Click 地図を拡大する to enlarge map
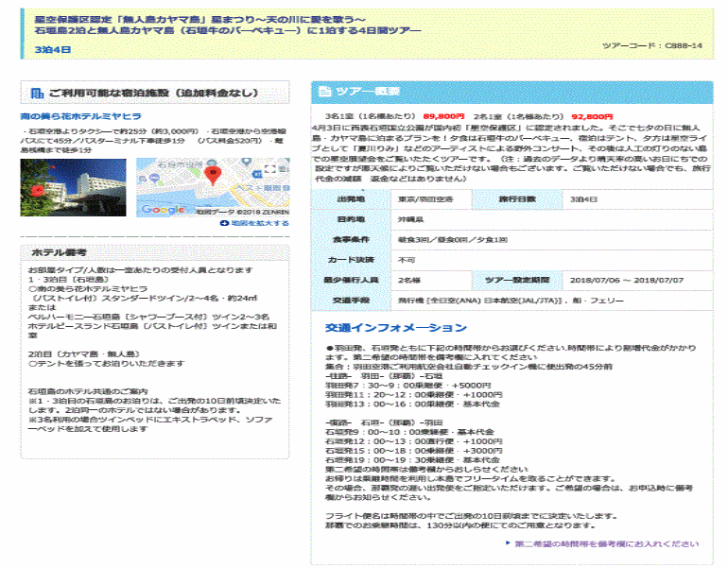 click(258, 223)
